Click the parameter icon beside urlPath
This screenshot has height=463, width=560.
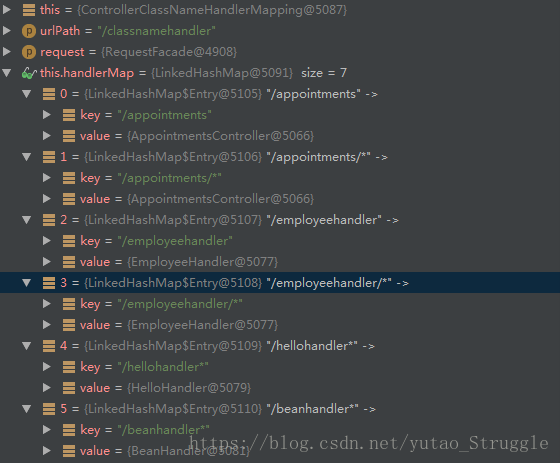29,31
